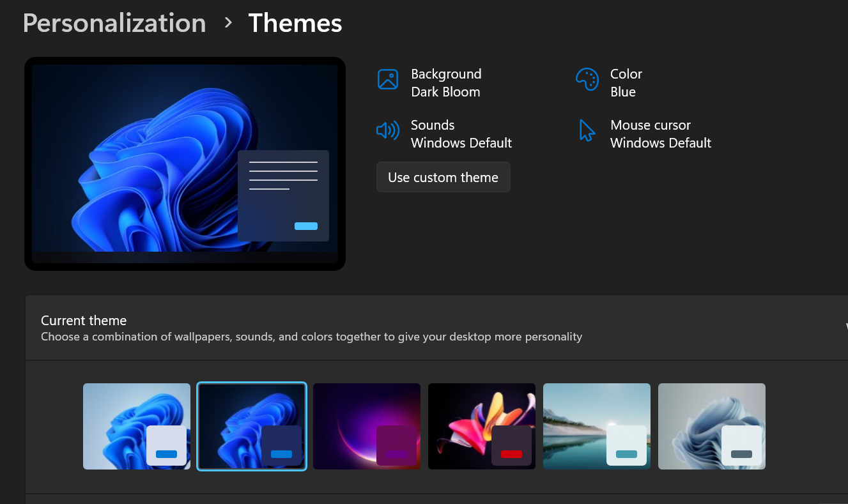Click the Current theme section header

[84, 320]
